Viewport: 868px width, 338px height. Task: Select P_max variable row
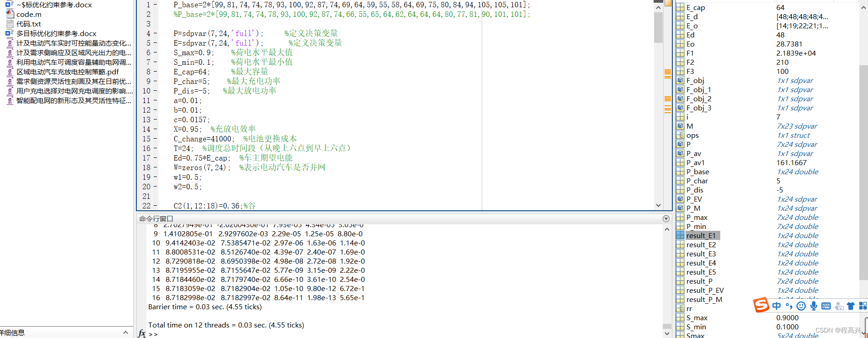(766, 217)
